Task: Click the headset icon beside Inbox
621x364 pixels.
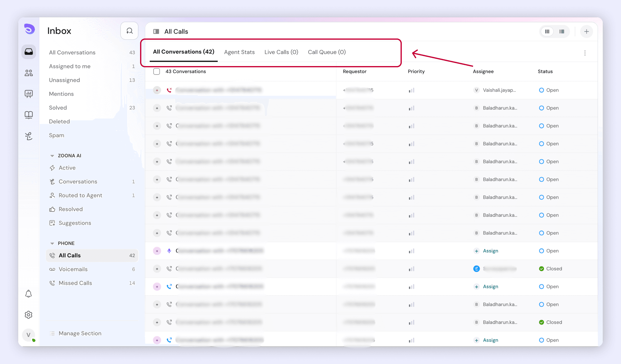Action: click(x=129, y=31)
